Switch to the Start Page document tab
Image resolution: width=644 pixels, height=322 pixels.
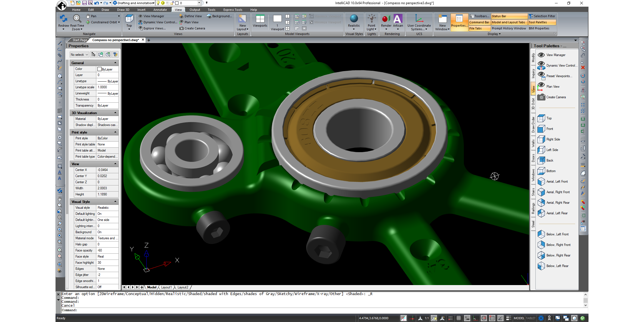pos(80,40)
